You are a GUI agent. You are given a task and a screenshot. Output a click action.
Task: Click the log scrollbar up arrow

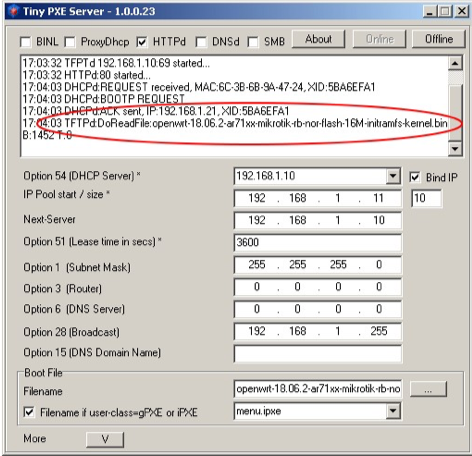pyautogui.click(x=455, y=63)
